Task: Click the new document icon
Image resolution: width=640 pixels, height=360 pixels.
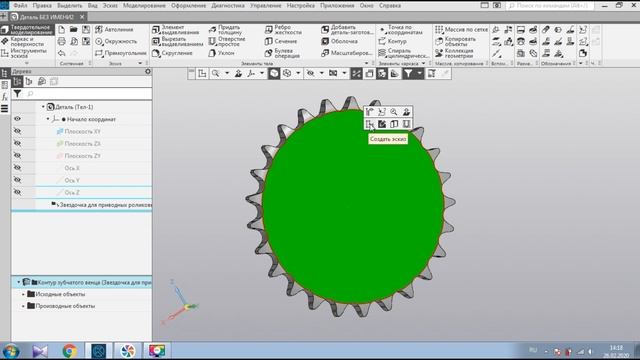Action: (x=62, y=29)
